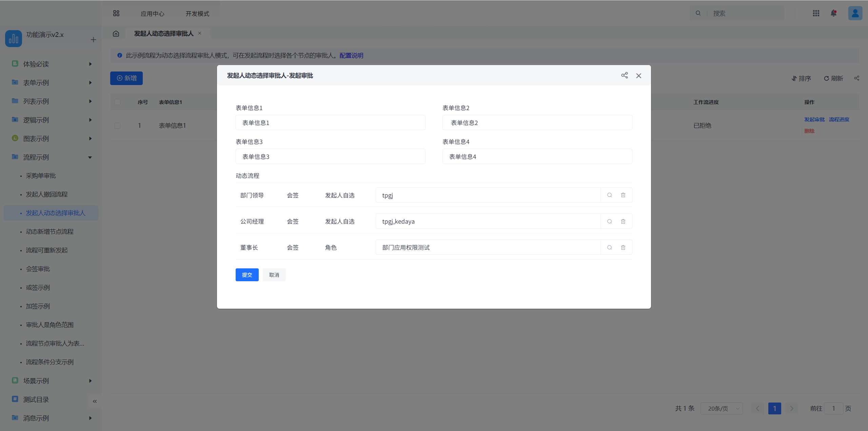868x431 pixels.
Task: Click the share icon in dialog header
Action: [x=624, y=75]
